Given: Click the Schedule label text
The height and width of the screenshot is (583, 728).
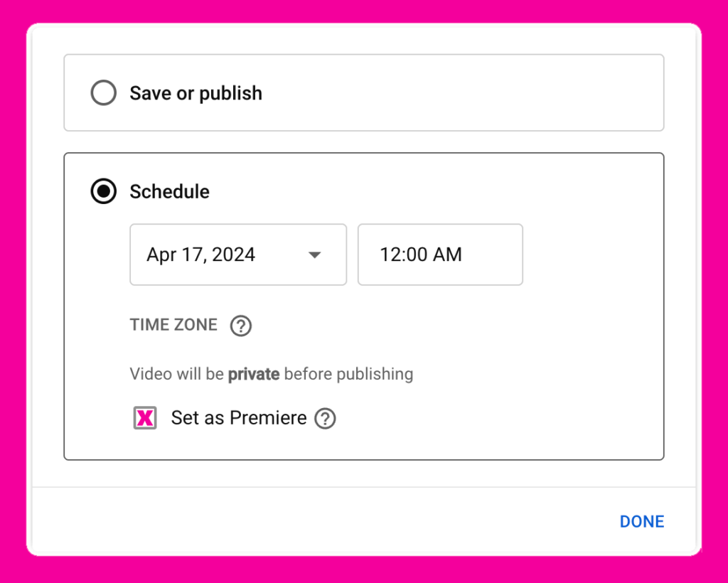Looking at the screenshot, I should (x=169, y=192).
